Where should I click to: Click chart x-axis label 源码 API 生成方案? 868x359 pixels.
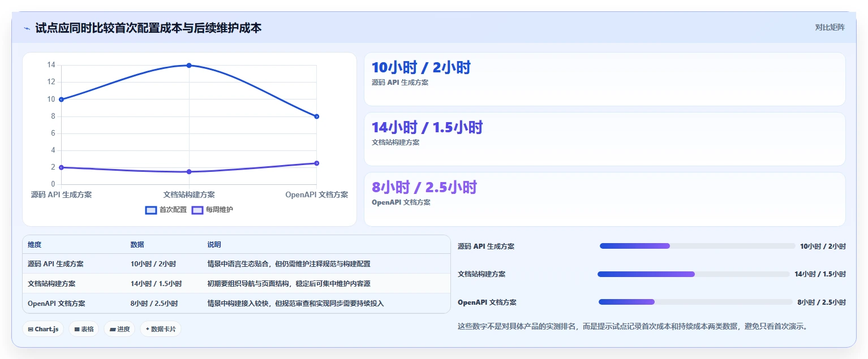coord(61,194)
